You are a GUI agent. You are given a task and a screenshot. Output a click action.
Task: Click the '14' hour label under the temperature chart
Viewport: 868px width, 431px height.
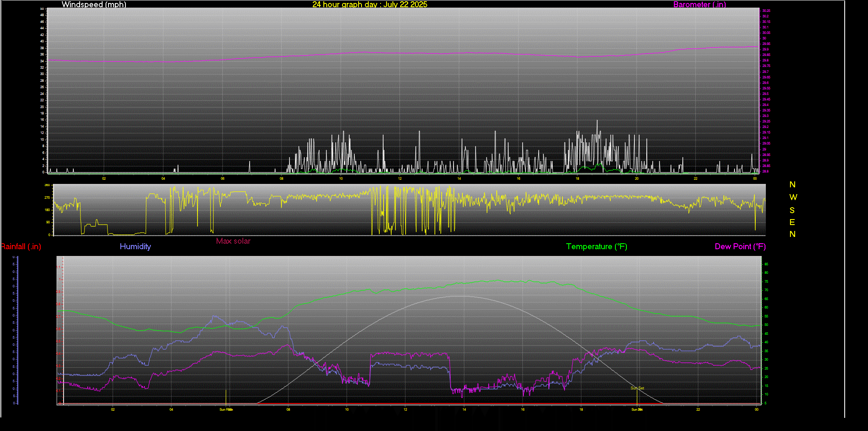464,409
